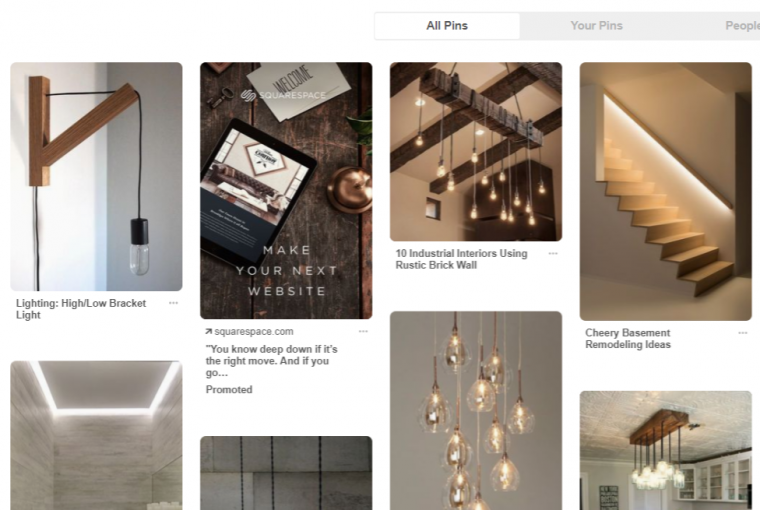Open the squarespace.com link
The image size is (760, 510).
tap(254, 332)
